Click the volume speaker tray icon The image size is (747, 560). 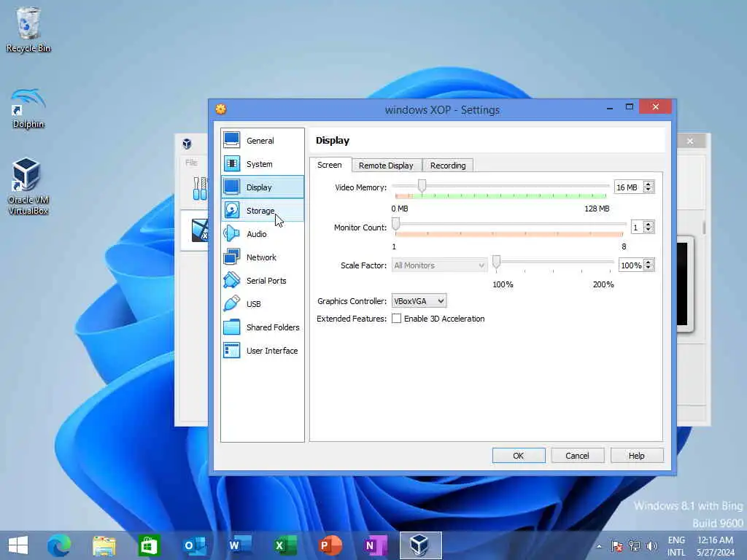click(x=651, y=545)
